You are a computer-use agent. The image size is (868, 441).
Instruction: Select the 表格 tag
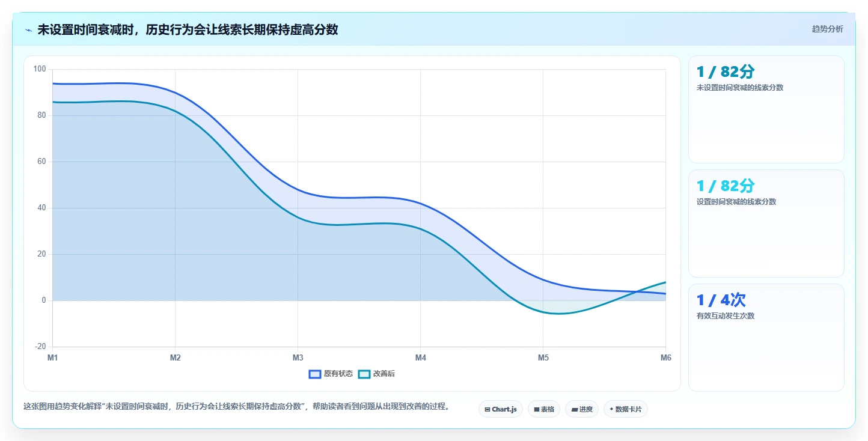tap(543, 409)
